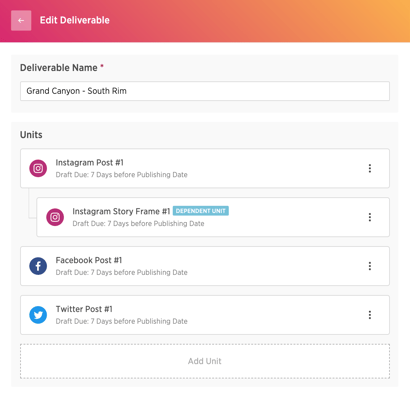Click the Dependent Unit badge
The image size is (410, 396).
click(201, 211)
